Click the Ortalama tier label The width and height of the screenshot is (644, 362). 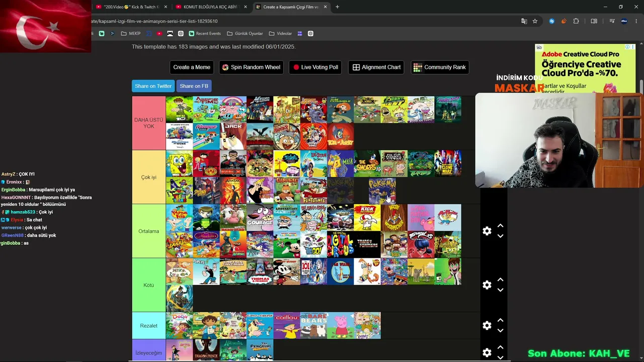149,231
